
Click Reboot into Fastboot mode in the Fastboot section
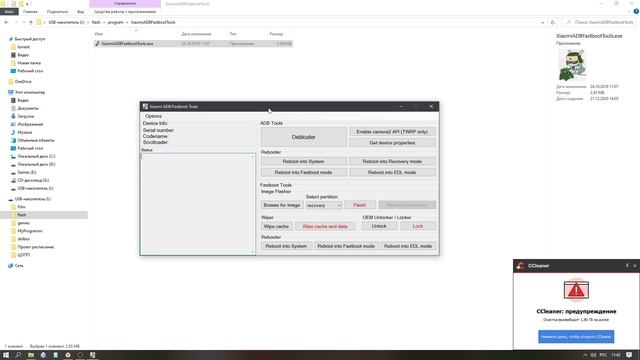click(346, 246)
